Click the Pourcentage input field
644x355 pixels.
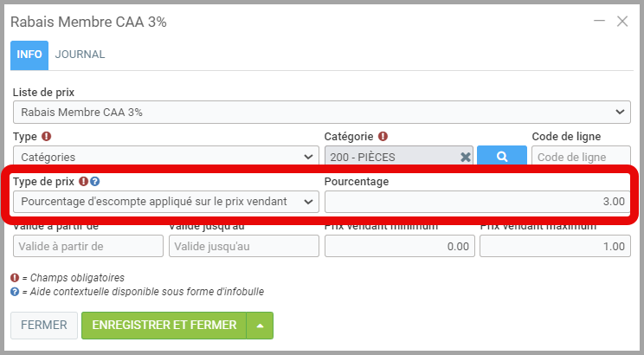point(477,202)
